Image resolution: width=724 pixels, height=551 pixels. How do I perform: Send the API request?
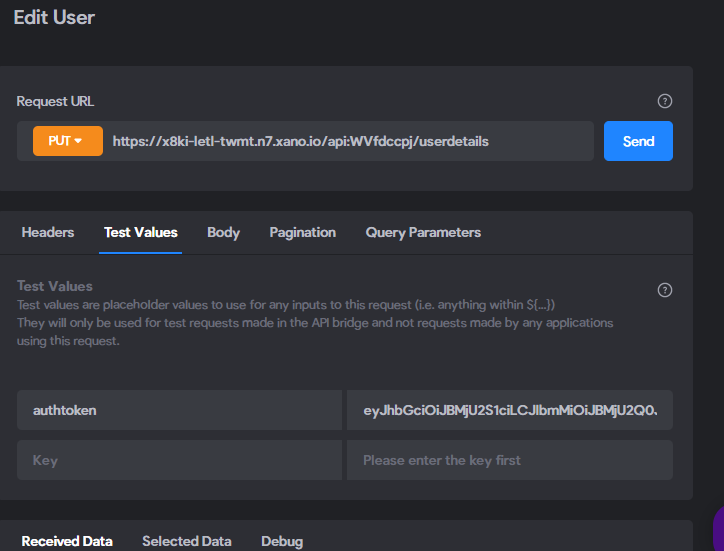pyautogui.click(x=638, y=141)
